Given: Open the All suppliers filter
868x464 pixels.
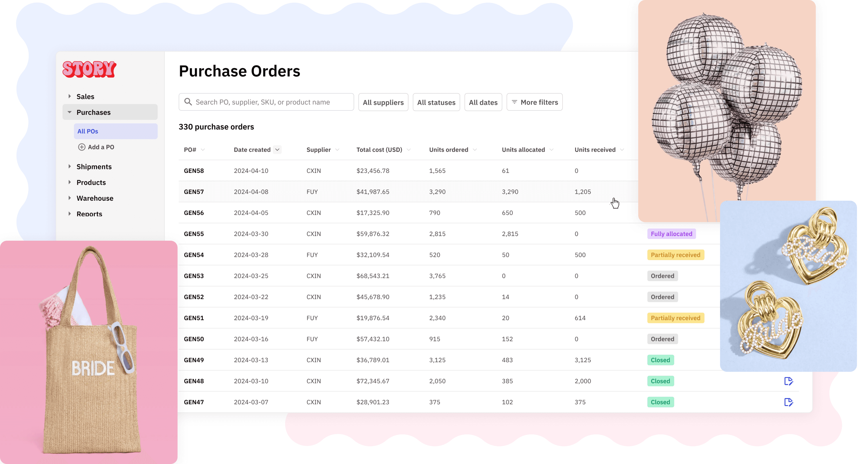Looking at the screenshot, I should coord(383,102).
